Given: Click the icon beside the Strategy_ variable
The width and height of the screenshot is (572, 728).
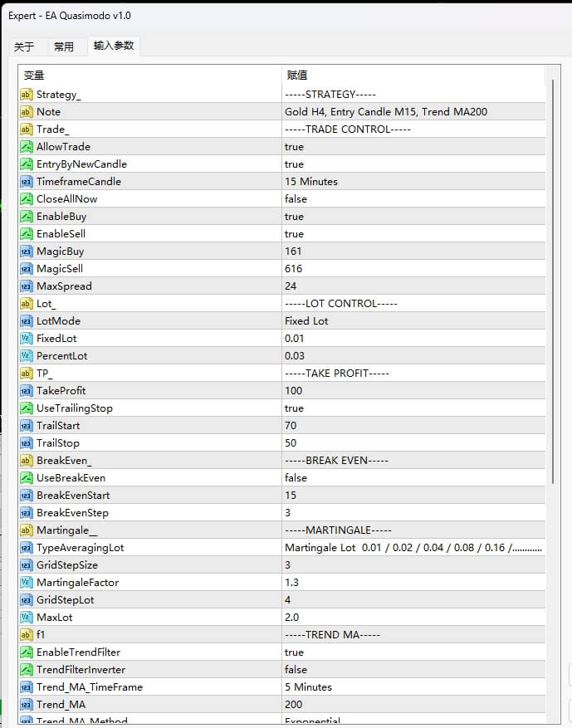Looking at the screenshot, I should 26,95.
